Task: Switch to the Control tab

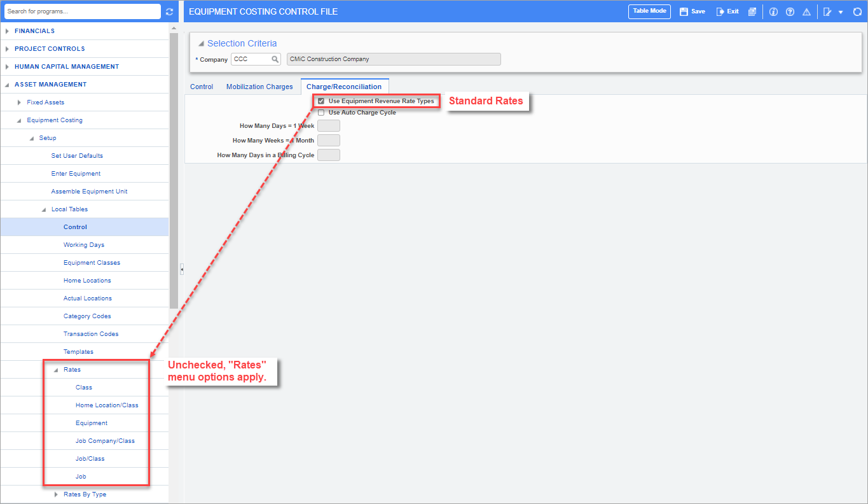Action: point(202,87)
